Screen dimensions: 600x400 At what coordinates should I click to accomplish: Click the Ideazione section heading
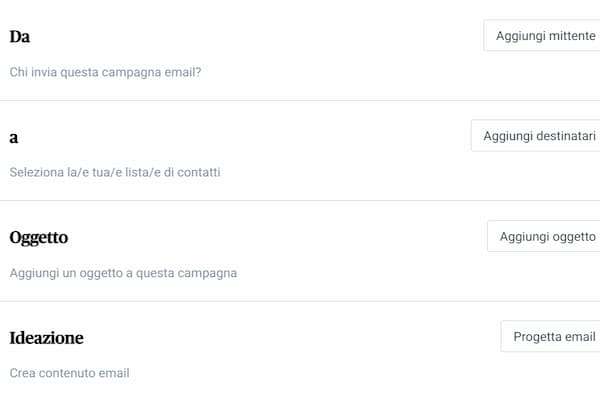coord(46,338)
